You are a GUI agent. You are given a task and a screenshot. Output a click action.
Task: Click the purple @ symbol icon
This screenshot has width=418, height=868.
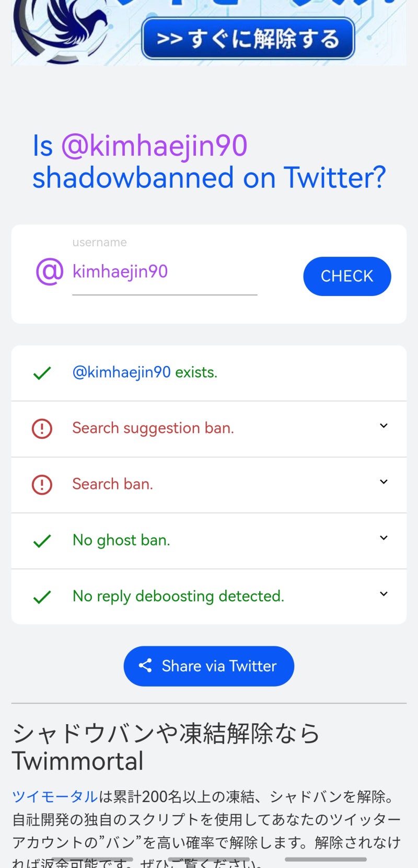pos(50,271)
